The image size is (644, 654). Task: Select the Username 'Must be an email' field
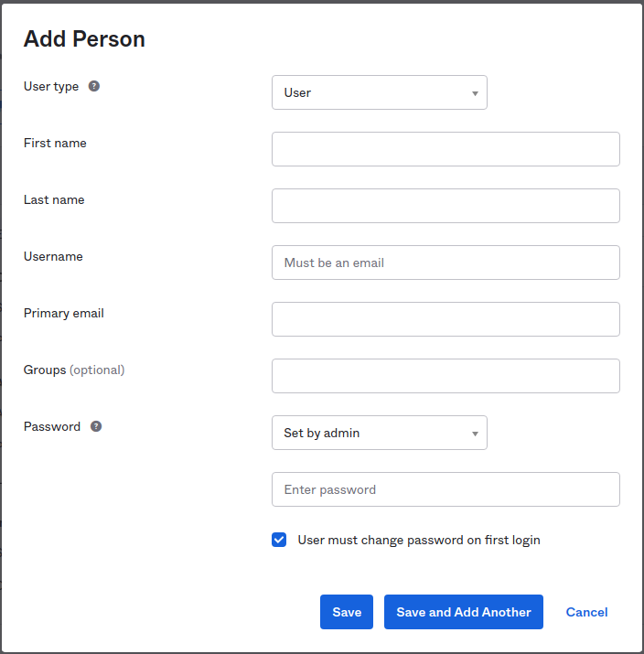point(445,263)
